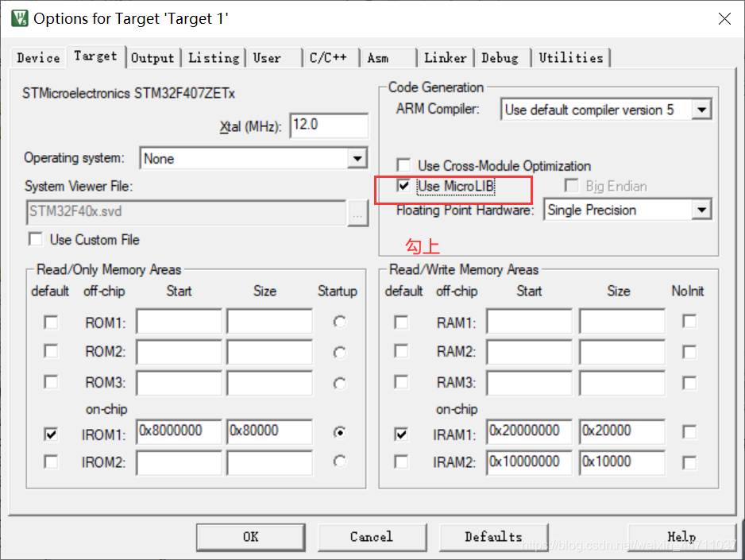The image size is (745, 560).
Task: Click the RAM2 Size field
Action: point(622,352)
